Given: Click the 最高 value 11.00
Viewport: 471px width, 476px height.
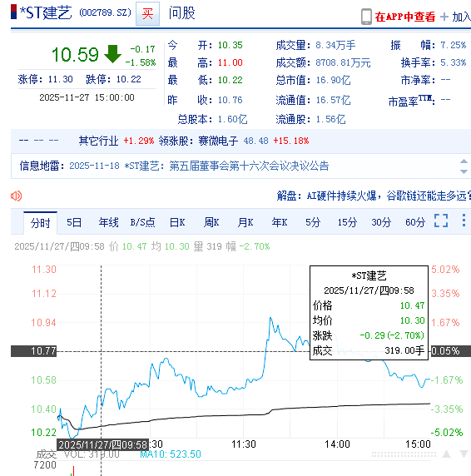Looking at the screenshot, I should [x=230, y=63].
